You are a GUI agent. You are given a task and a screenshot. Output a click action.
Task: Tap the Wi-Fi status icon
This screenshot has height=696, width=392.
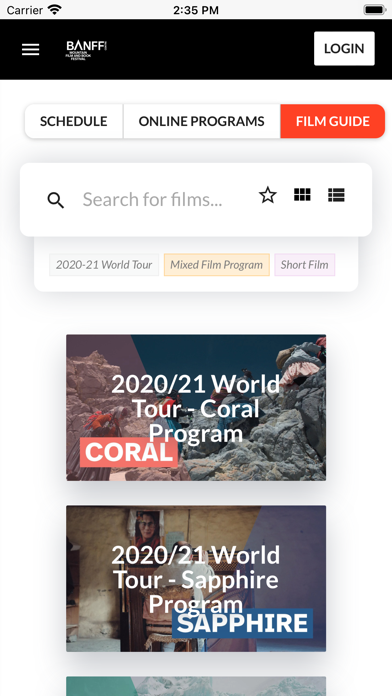pyautogui.click(x=55, y=9)
